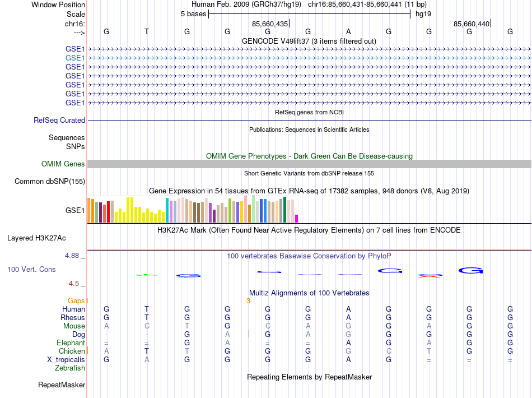Click the red-blue crossed conservation logo glyph
Viewport: 532px width, 398px height.
point(430,276)
